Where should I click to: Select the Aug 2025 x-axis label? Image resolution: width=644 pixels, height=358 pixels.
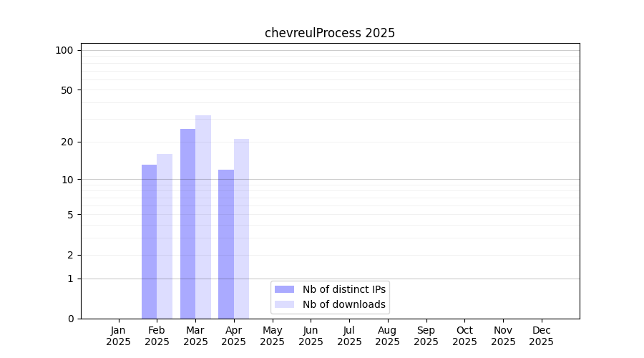click(387, 336)
